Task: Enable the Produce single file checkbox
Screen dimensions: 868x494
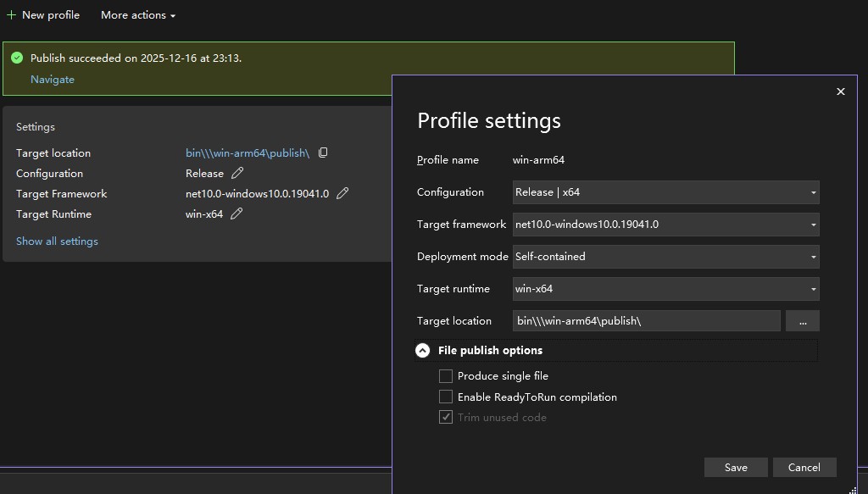Action: pos(446,376)
